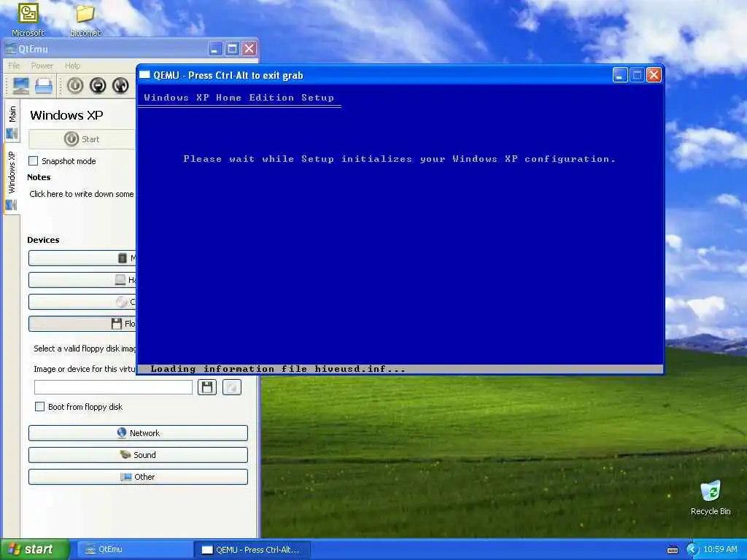The height and width of the screenshot is (560, 747).
Task: Minimize the QtEmu window
Action: pyautogui.click(x=215, y=49)
